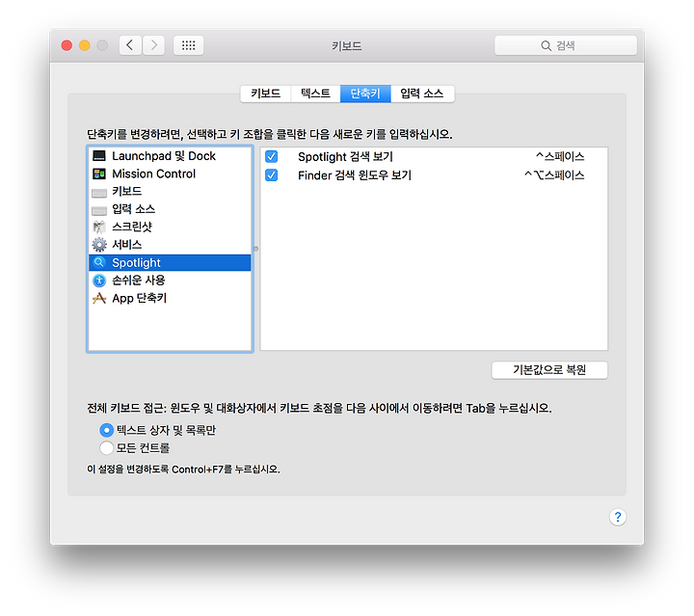Select 모든 컨트롤 radio button
694x616 pixels.
[107, 448]
